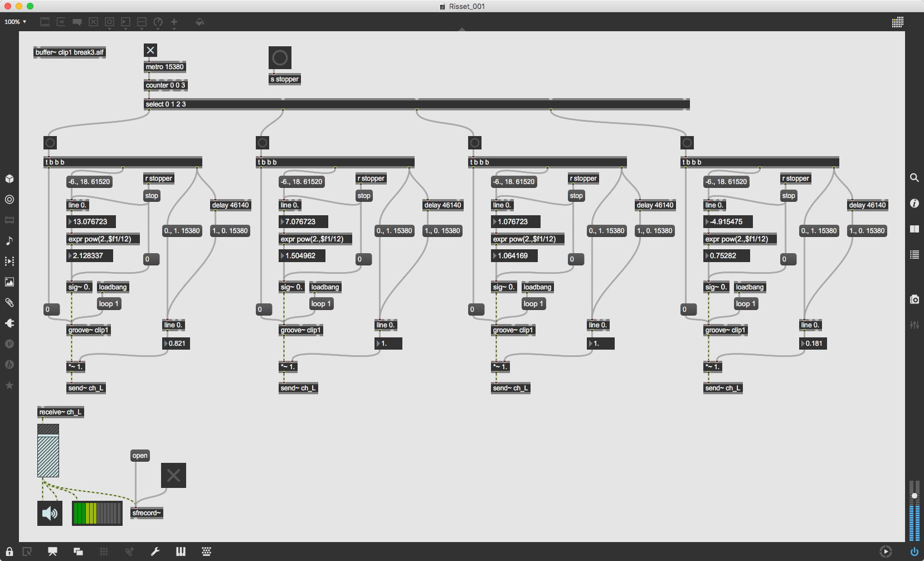The height and width of the screenshot is (561, 924).
Task: Open the reference book icon in right sidebar
Action: [x=915, y=229]
